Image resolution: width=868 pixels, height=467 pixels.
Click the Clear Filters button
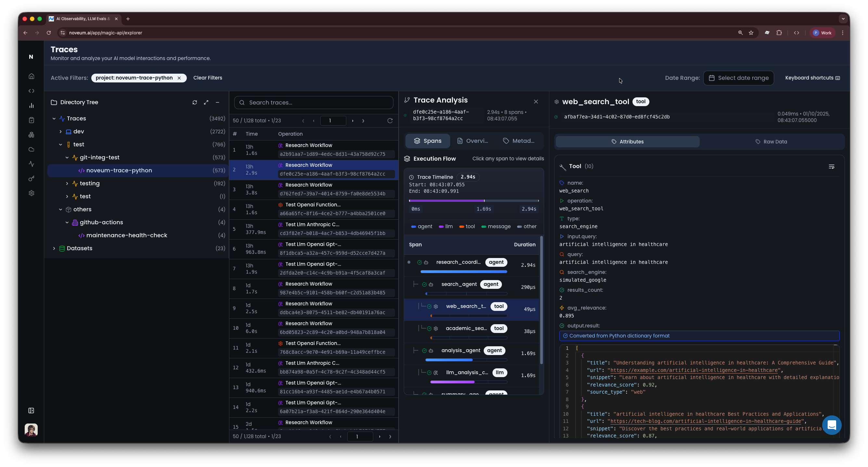tap(208, 78)
